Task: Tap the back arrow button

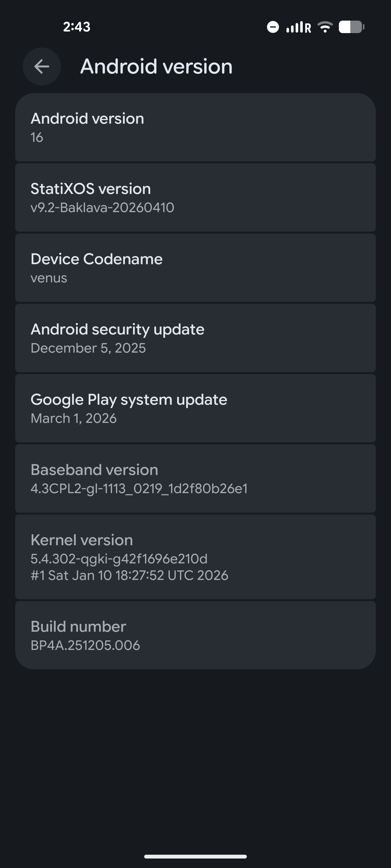Action: (x=42, y=66)
